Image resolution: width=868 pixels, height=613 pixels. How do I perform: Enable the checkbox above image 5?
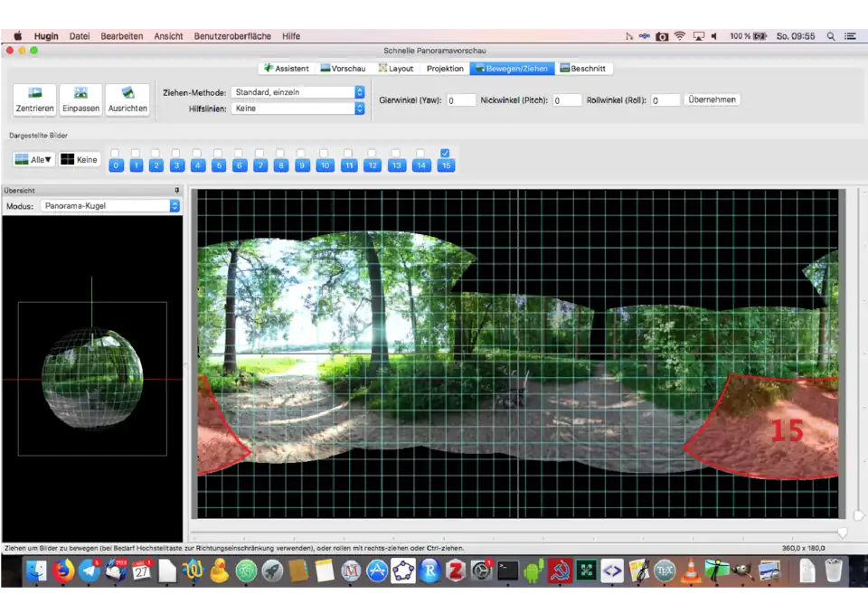pos(218,153)
